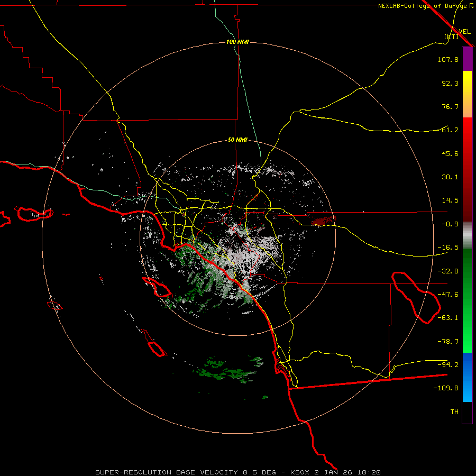
Task: Click the -63.1 scale value
Action: pyautogui.click(x=448, y=318)
